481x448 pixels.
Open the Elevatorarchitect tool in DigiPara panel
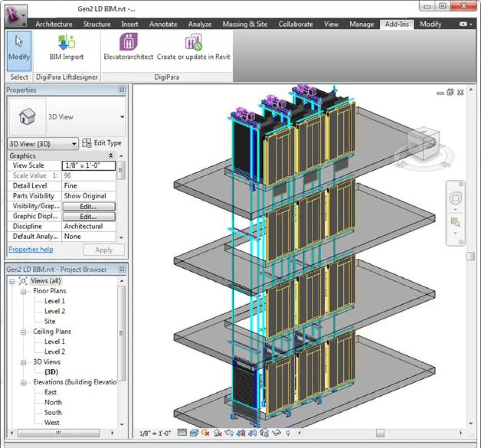pos(128,47)
